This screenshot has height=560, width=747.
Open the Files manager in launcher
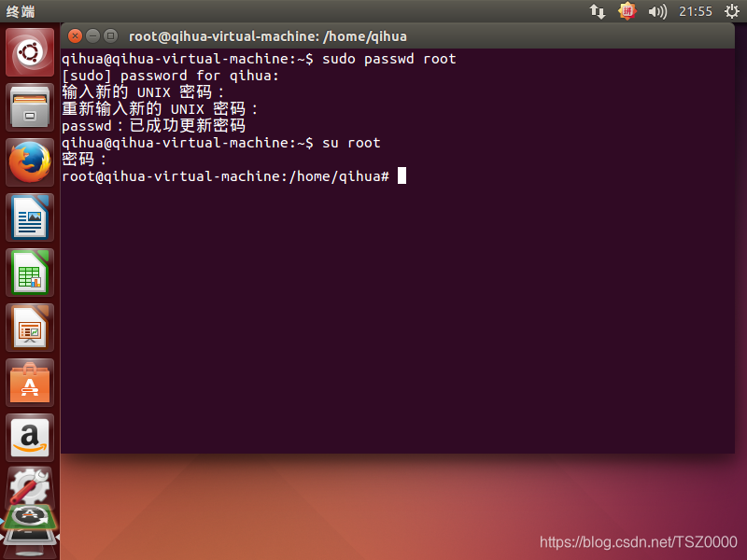coord(30,107)
